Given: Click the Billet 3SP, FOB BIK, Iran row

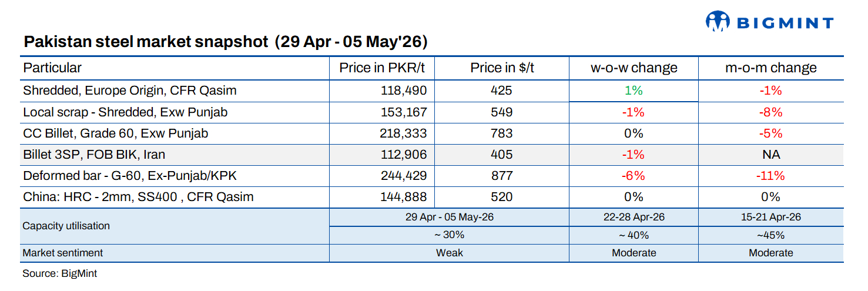Looking at the screenshot, I should (432, 155).
